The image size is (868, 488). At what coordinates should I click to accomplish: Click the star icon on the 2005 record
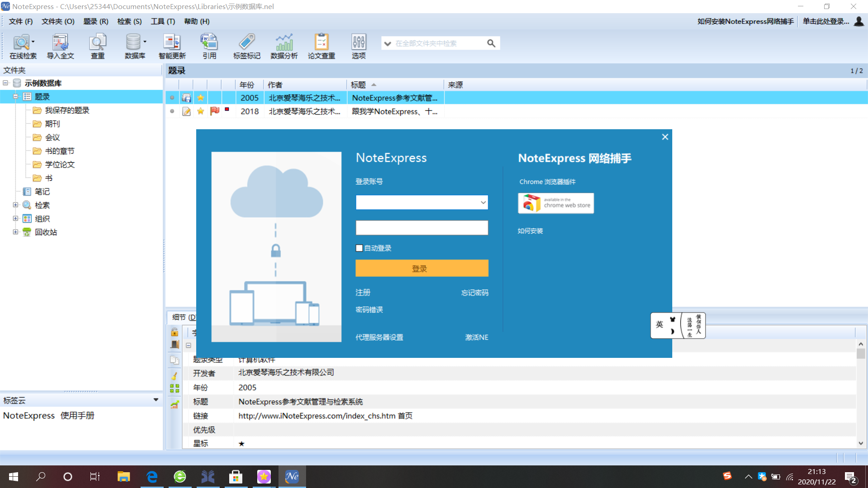(200, 98)
